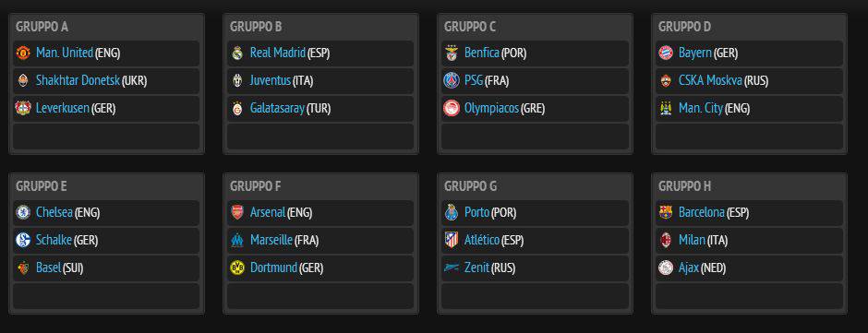Click the Manchester United club crest

(x=23, y=54)
